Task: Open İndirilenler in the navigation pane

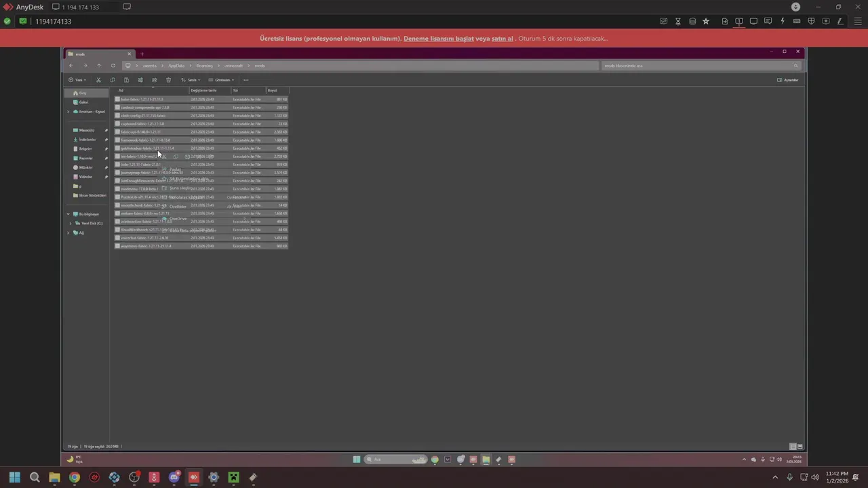Action: pos(87,140)
